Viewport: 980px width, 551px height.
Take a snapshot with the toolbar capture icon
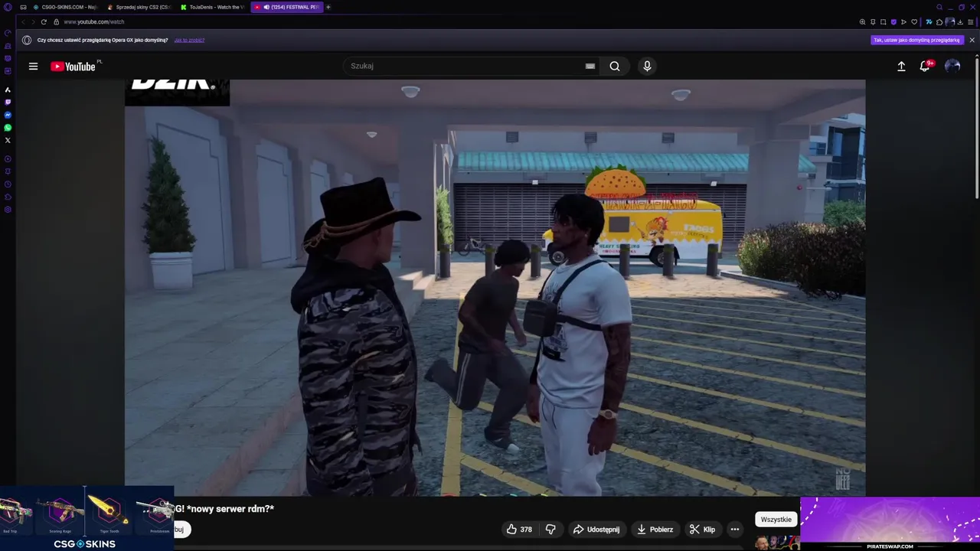(x=883, y=22)
